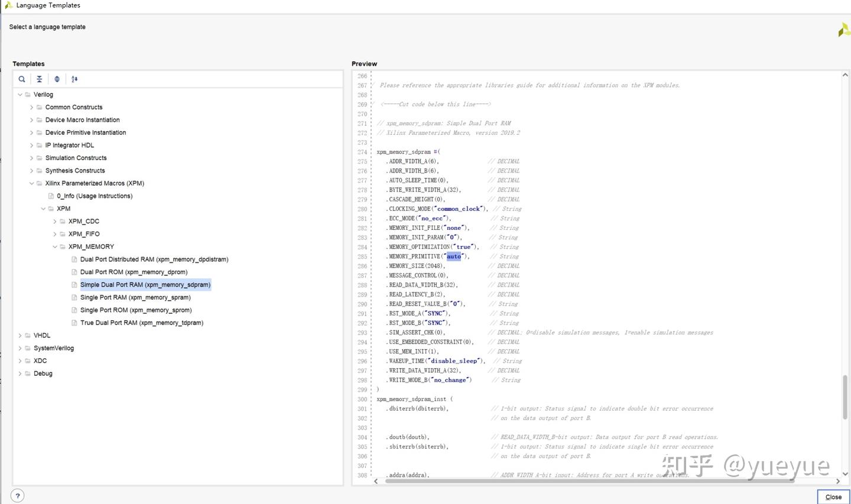
Task: Click the Expand All icon
Action: (x=57, y=79)
